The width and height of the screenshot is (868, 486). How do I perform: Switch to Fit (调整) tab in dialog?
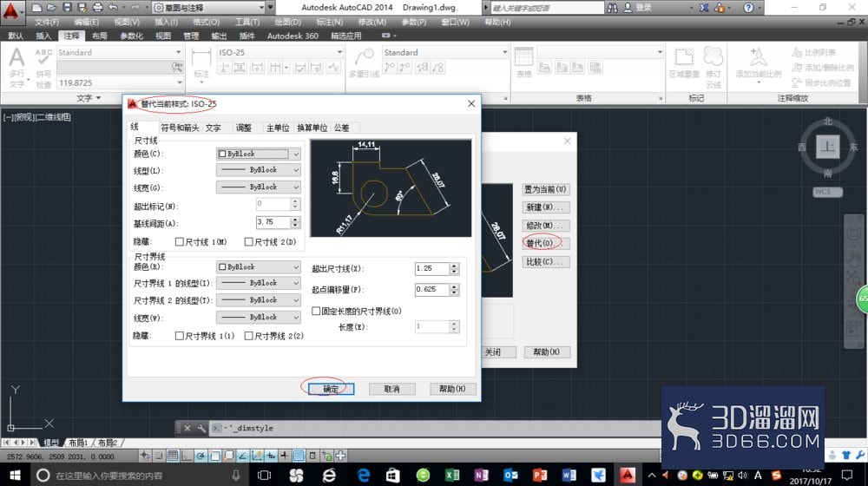point(244,128)
